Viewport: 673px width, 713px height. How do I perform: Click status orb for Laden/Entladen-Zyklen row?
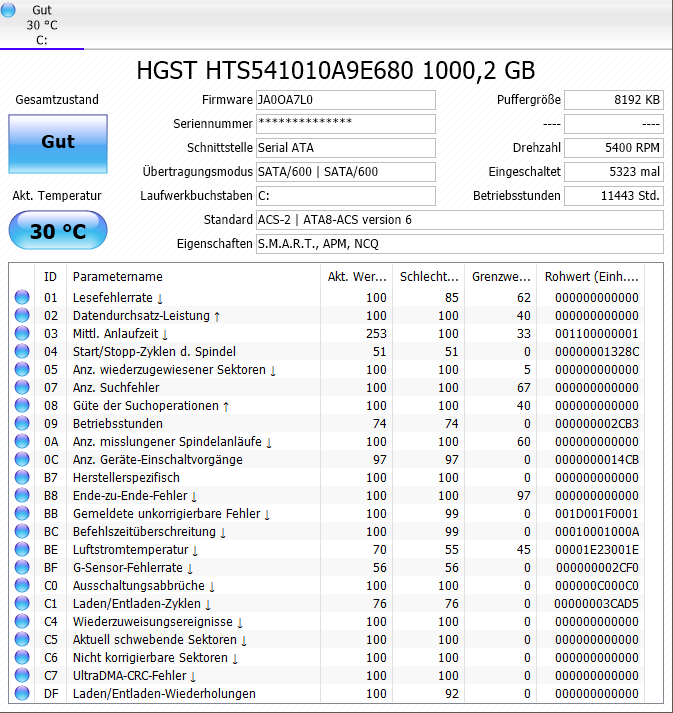pos(22,603)
